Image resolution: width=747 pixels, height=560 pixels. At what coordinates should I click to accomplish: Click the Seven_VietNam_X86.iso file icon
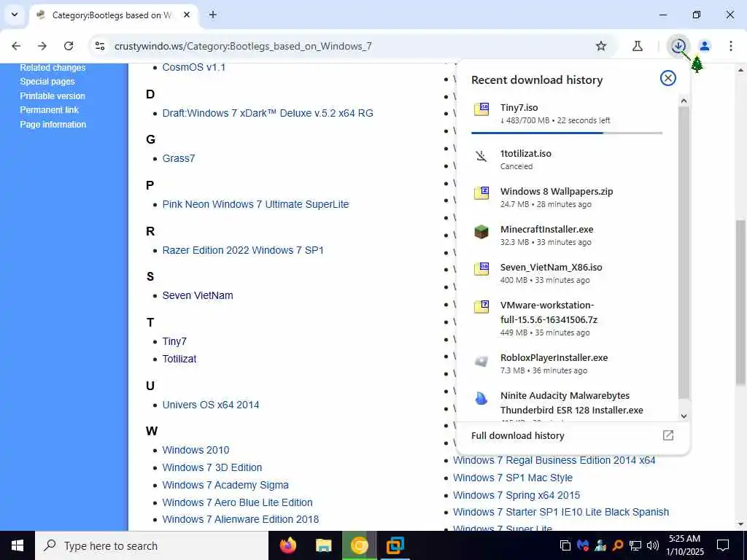coord(481,268)
